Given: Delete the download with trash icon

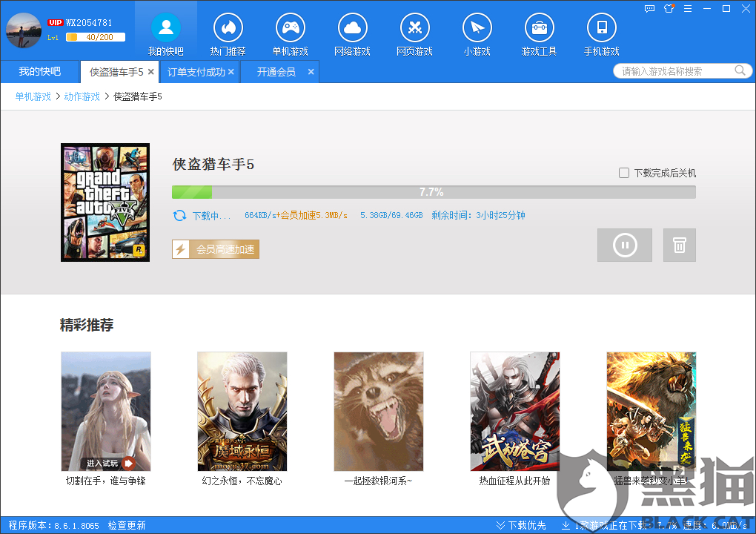Looking at the screenshot, I should pyautogui.click(x=680, y=245).
